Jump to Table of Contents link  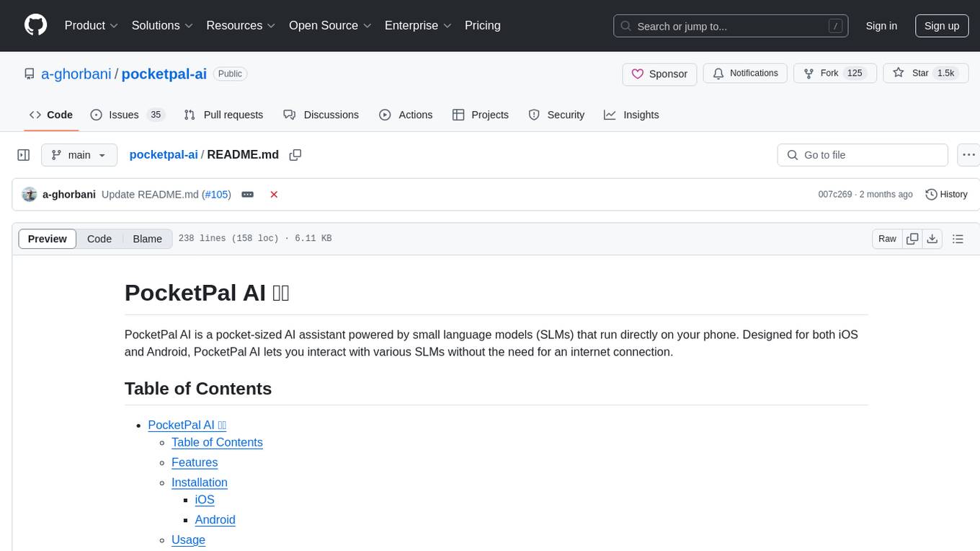[217, 442]
